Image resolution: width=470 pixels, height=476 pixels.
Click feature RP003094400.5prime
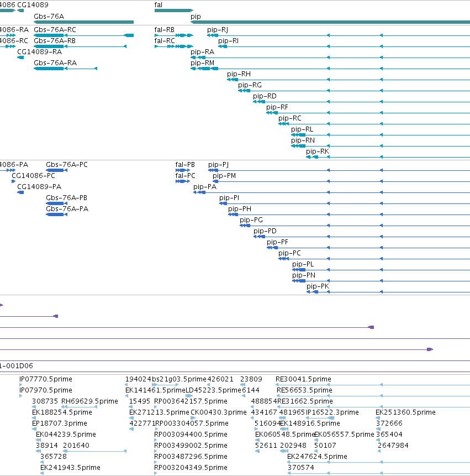(x=191, y=435)
